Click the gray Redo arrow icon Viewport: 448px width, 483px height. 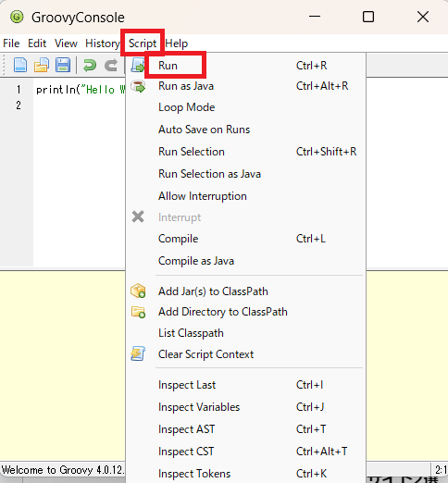[111, 66]
